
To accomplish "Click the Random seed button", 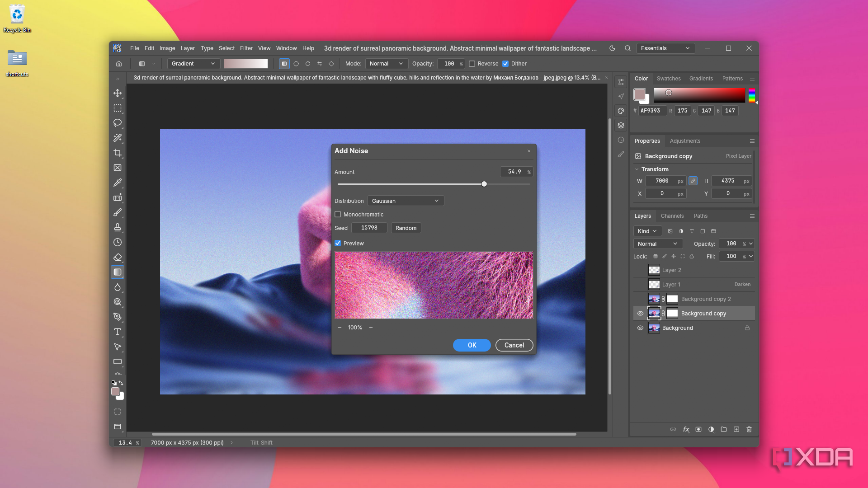I will pyautogui.click(x=406, y=228).
